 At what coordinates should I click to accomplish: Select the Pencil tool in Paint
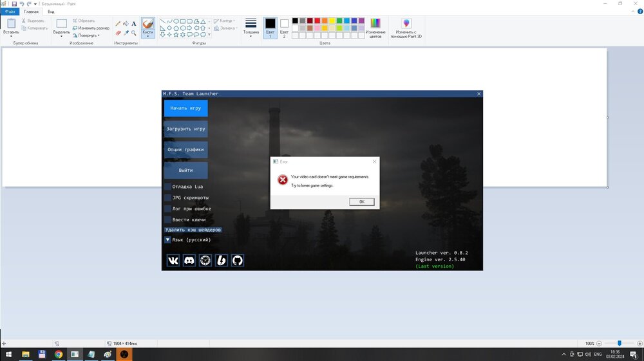click(118, 24)
